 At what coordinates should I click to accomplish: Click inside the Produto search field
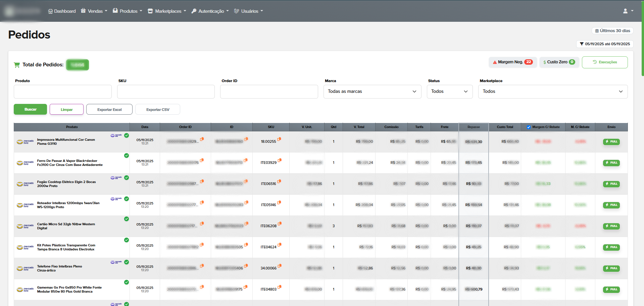point(62,91)
